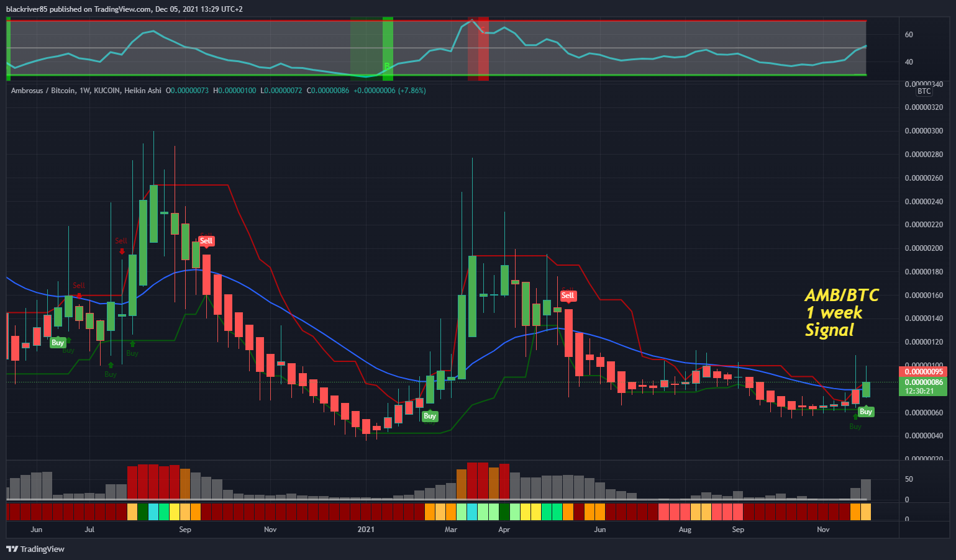This screenshot has height=560, width=956.
Task: Click the green 0.00000086 current price tag
Action: pos(923,382)
